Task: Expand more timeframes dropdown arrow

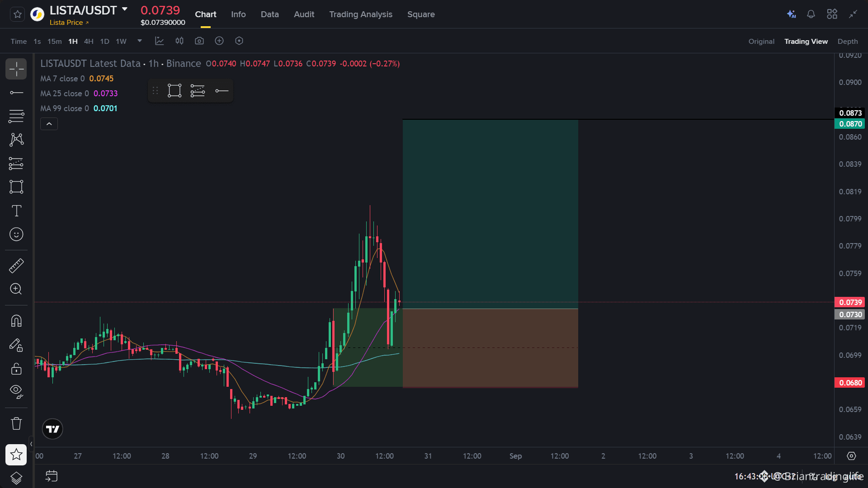Action: coord(140,41)
